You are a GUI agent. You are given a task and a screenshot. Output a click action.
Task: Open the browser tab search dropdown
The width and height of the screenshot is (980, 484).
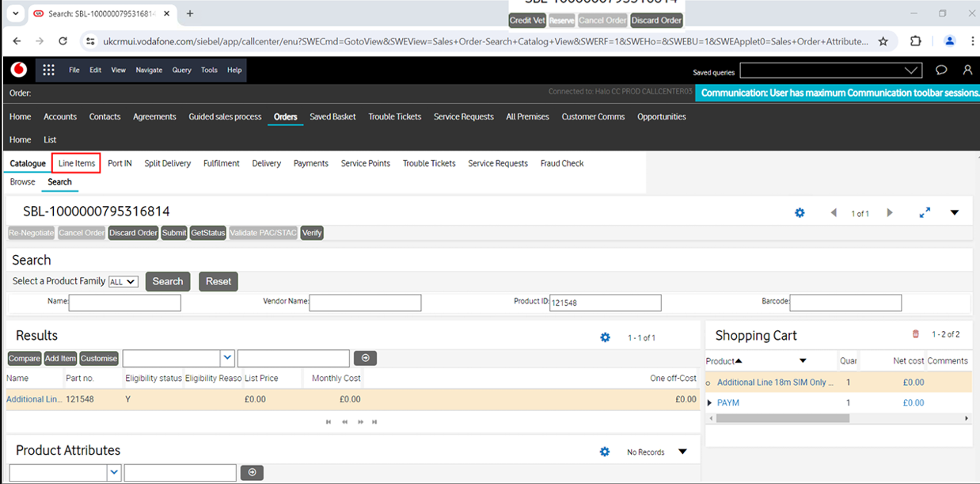click(15, 13)
